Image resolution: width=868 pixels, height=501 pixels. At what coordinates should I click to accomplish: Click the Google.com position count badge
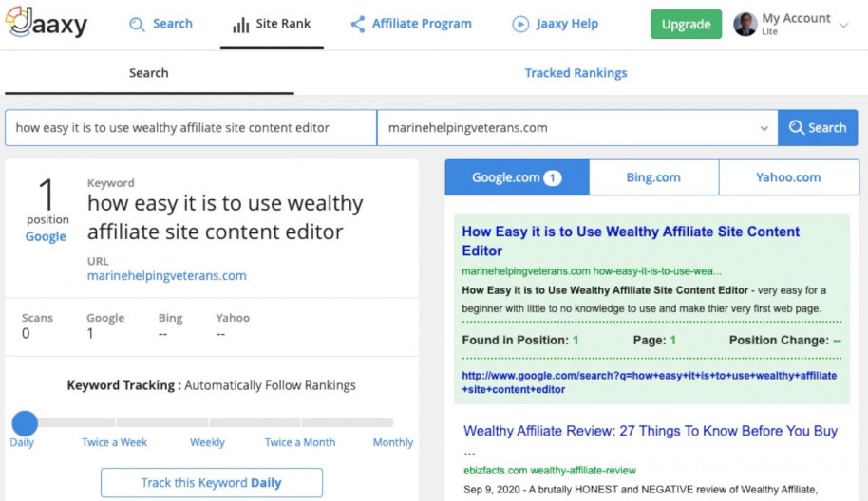point(553,177)
